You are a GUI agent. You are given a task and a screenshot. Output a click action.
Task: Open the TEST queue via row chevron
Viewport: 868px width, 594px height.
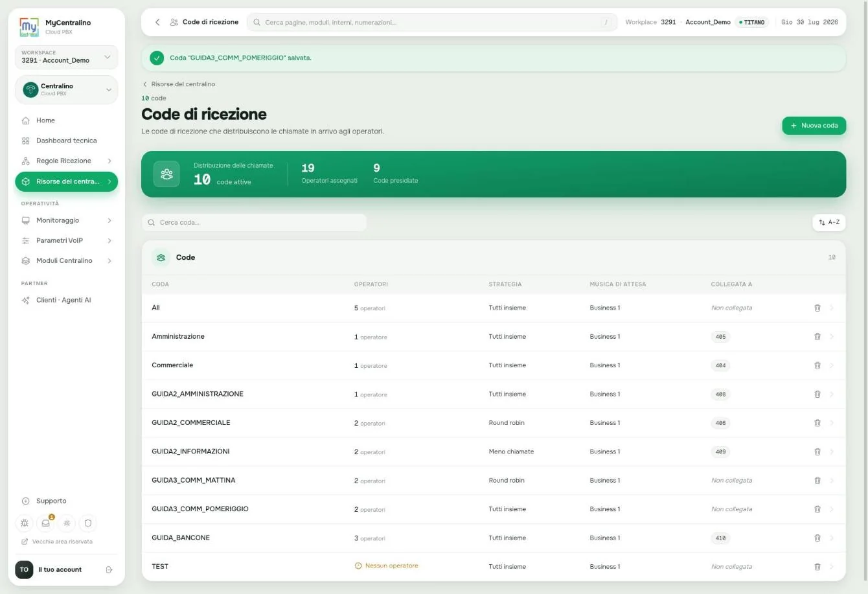[x=832, y=567]
